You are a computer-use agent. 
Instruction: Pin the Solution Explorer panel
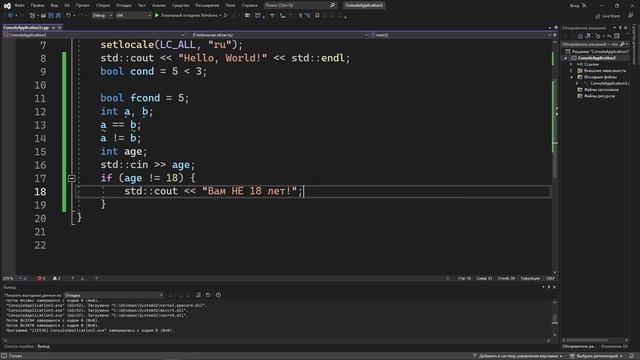click(x=620, y=28)
